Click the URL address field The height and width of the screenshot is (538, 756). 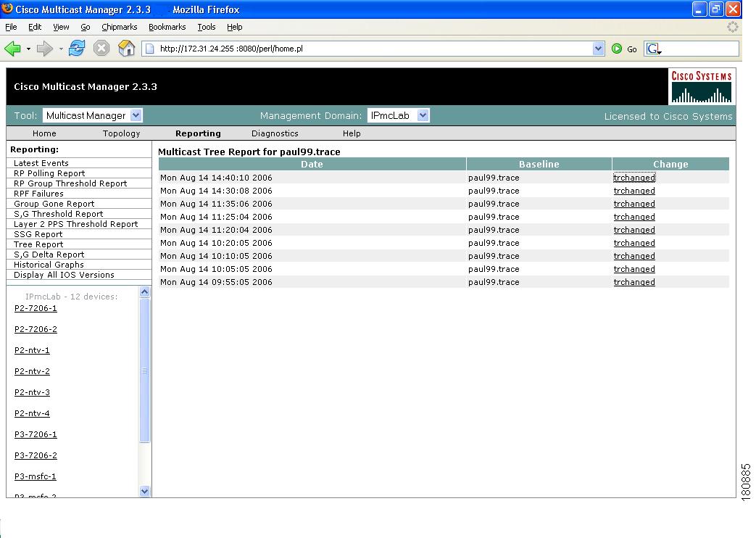click(374, 49)
